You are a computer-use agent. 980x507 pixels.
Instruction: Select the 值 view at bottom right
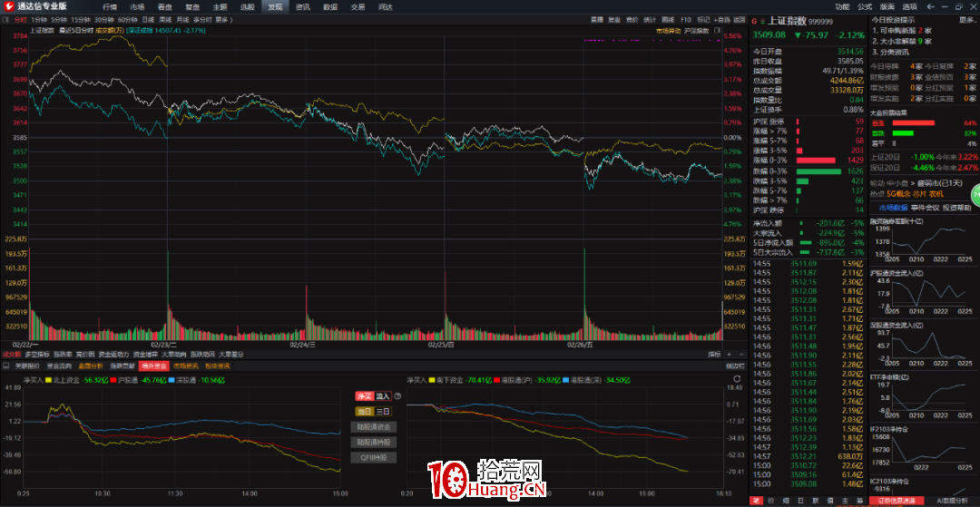[x=830, y=501]
